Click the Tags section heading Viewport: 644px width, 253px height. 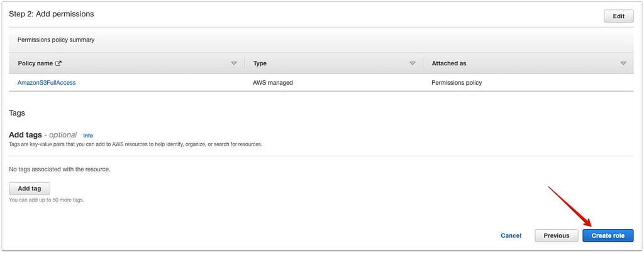click(x=17, y=113)
